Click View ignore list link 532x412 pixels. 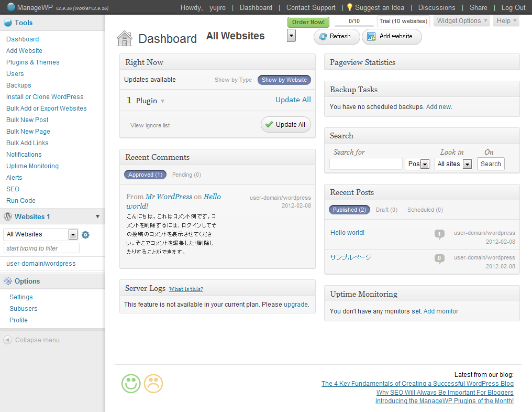coord(150,125)
